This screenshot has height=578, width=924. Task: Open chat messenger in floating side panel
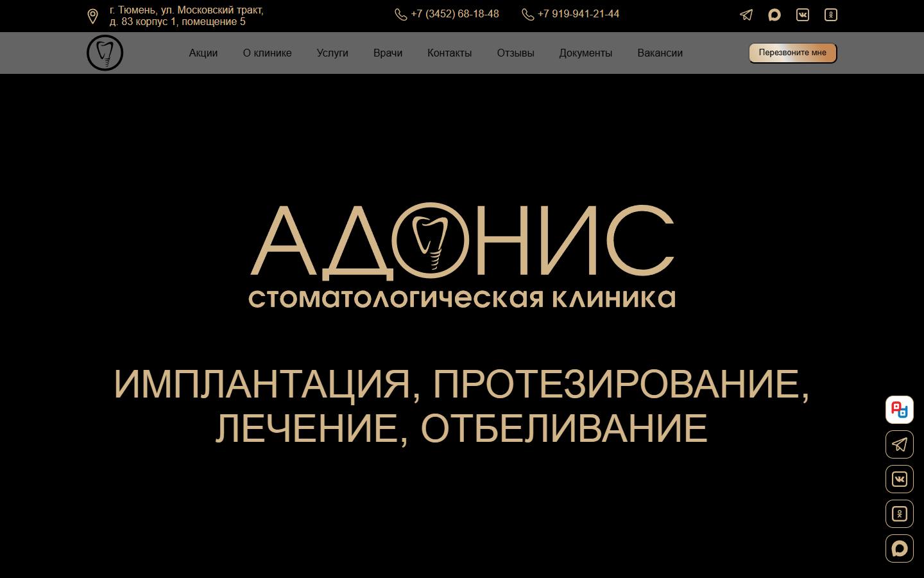point(900,548)
